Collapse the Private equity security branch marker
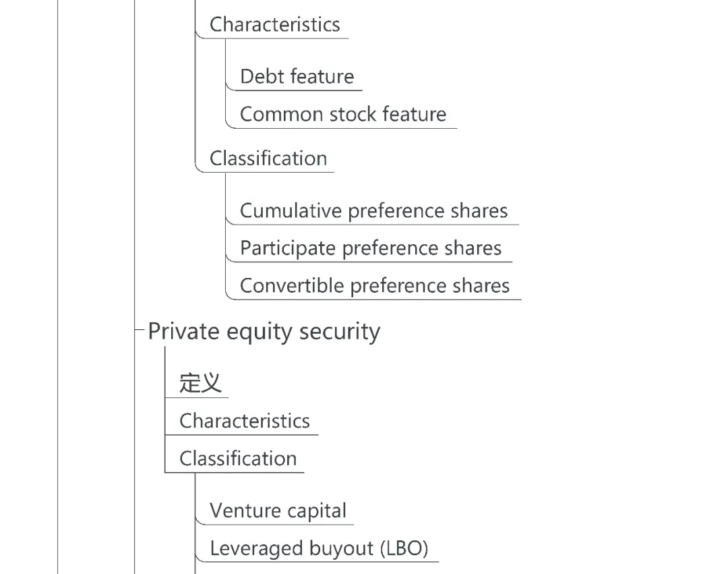728x574 pixels. tap(140, 331)
